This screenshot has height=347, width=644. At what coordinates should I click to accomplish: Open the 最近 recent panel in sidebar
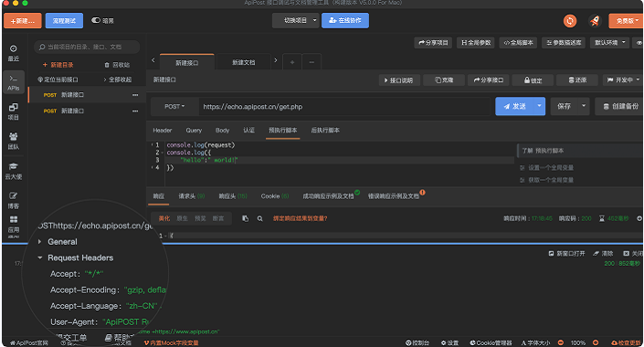point(13,53)
